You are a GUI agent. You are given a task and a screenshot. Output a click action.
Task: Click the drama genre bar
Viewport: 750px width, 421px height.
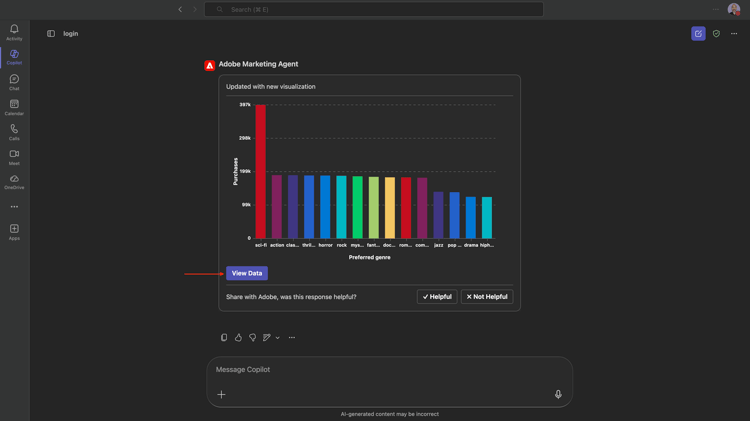[x=471, y=217]
